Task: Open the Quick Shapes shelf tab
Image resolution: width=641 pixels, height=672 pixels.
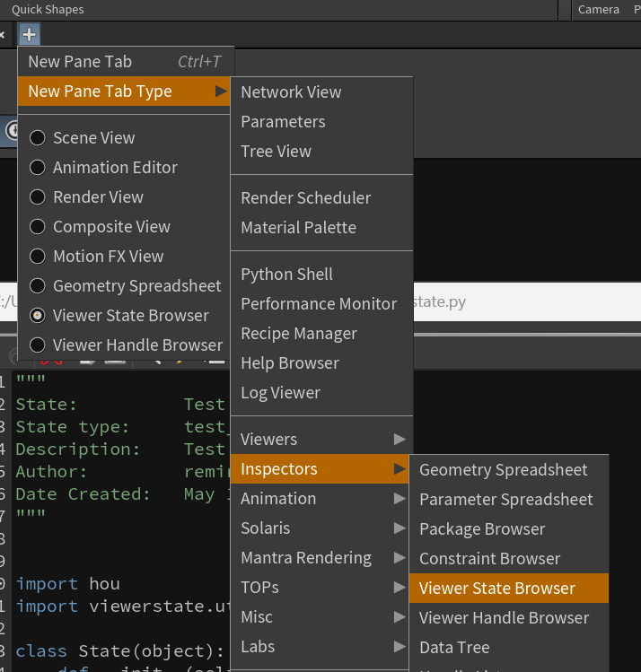Action: tap(48, 10)
